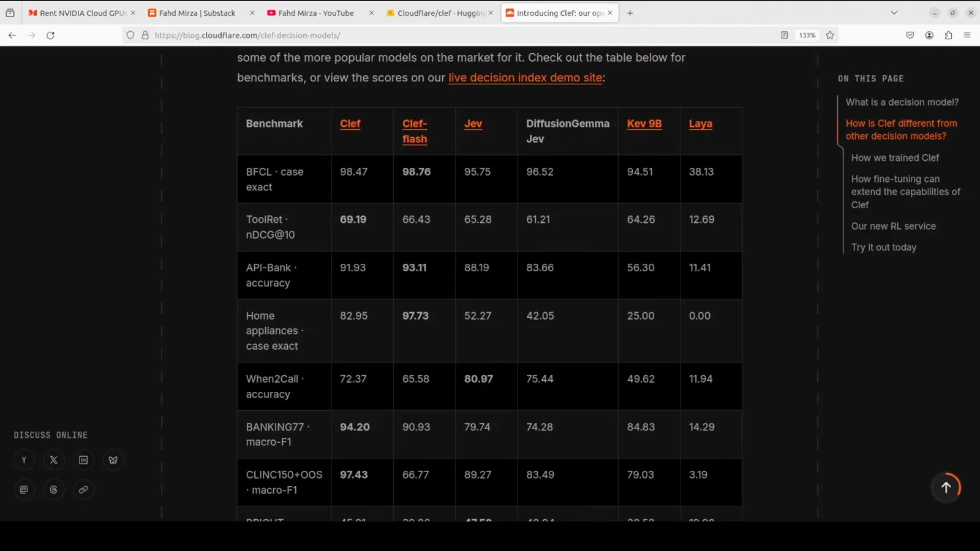Share on Bluesky butterfly icon
This screenshot has width=980, height=551.
(x=113, y=460)
